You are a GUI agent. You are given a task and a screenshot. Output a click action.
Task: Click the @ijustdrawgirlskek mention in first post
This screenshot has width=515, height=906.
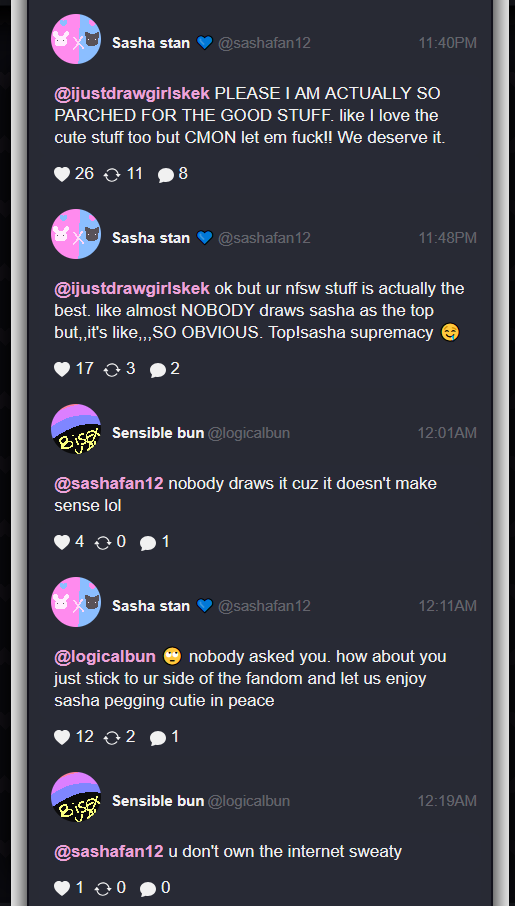132,94
